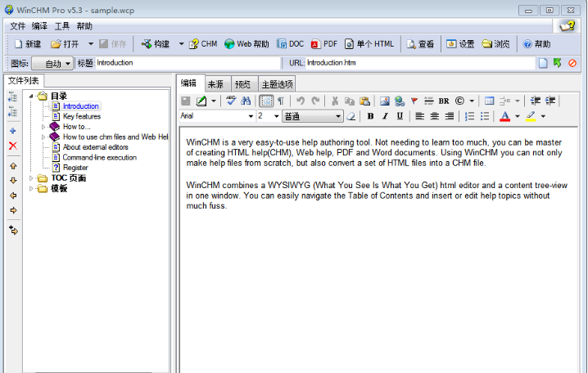The width and height of the screenshot is (588, 373).
Task: Click the URL field containing Introduction.htm
Action: [x=420, y=63]
